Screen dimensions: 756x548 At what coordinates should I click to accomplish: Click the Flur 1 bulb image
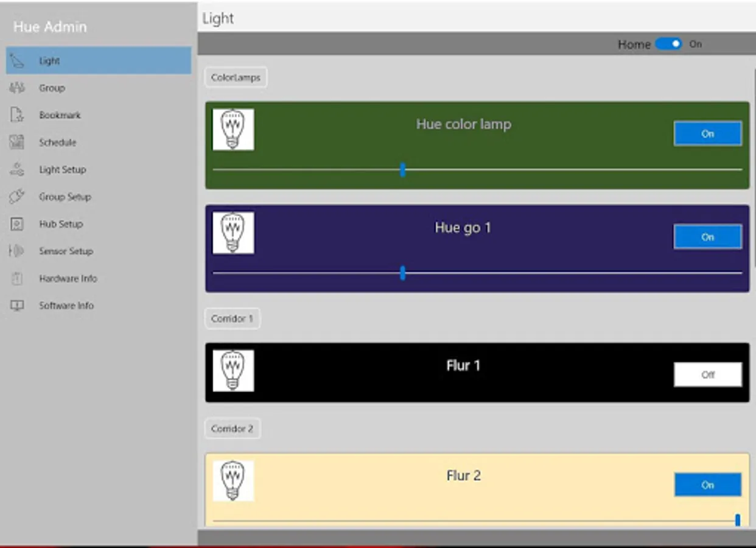(x=233, y=370)
